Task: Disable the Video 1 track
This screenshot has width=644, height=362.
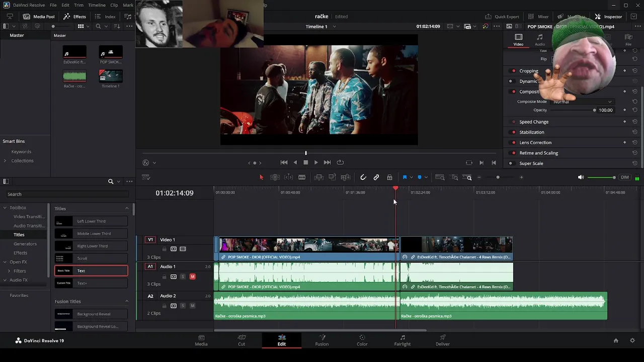Action: (x=183, y=249)
